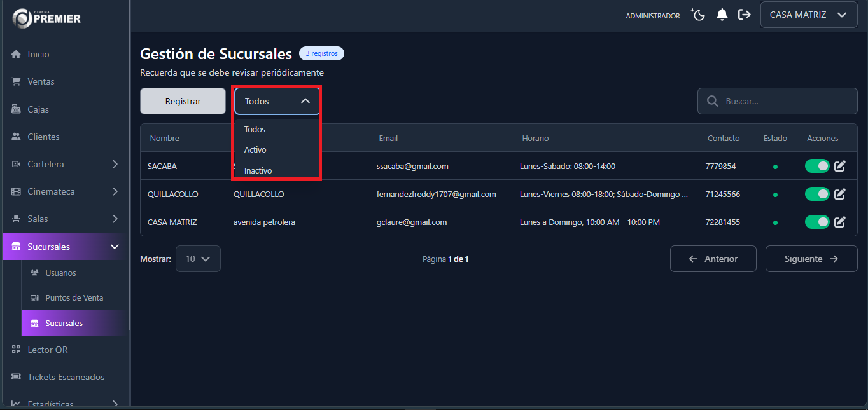
Task: Open edit icon for CASA MATRIZ row
Action: 840,222
